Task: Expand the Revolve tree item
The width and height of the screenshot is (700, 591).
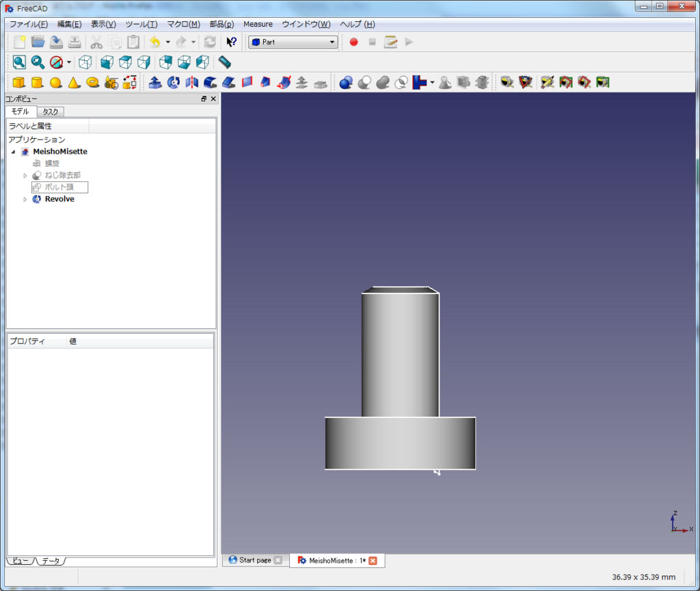Action: pyautogui.click(x=25, y=200)
